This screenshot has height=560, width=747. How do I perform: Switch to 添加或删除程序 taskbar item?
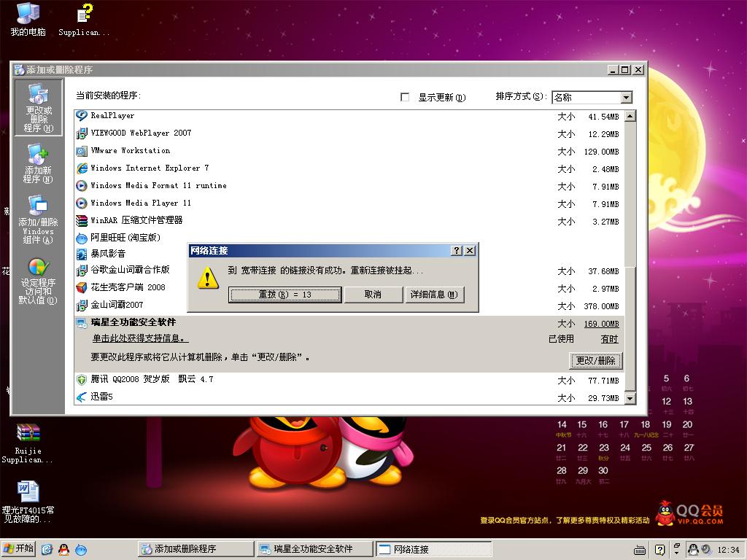point(196,549)
